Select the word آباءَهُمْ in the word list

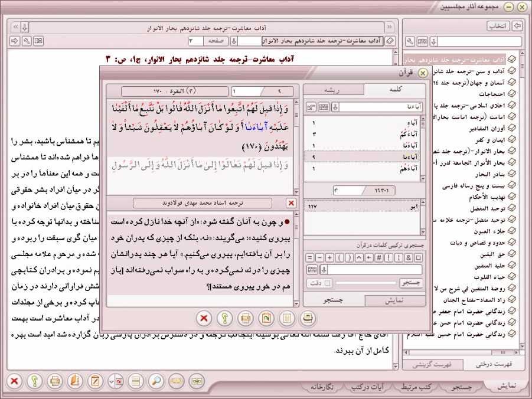pyautogui.click(x=362, y=168)
